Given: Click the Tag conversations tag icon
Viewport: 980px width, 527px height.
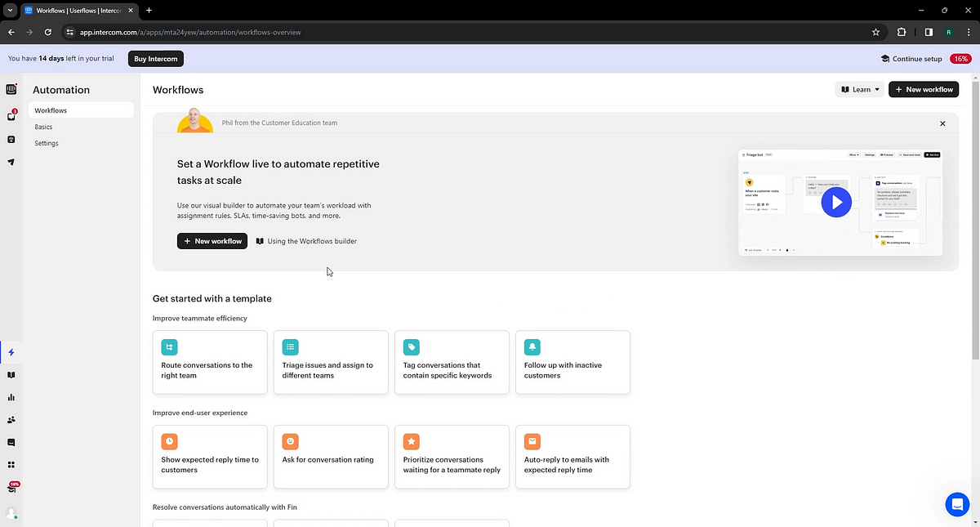Looking at the screenshot, I should click(x=411, y=346).
